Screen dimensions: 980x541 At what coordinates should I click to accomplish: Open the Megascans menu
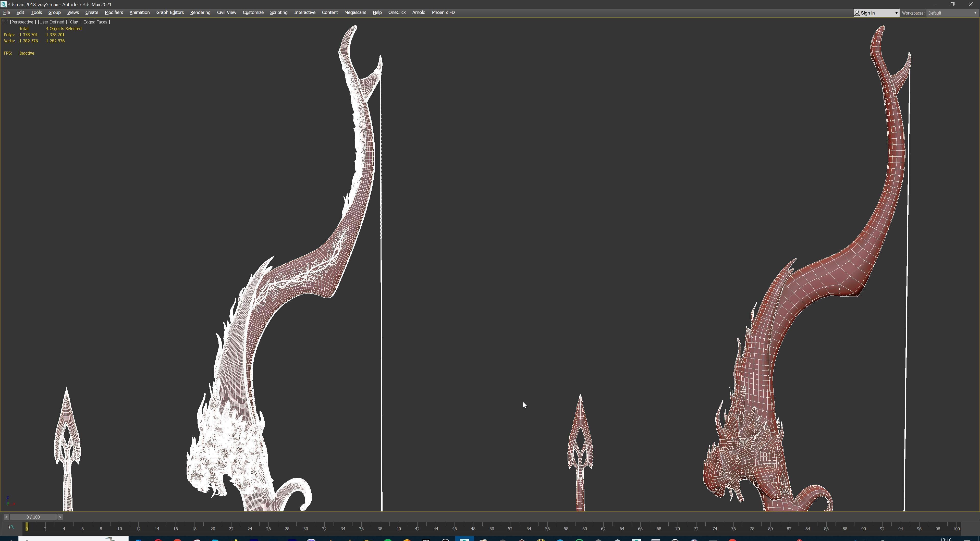pyautogui.click(x=355, y=13)
